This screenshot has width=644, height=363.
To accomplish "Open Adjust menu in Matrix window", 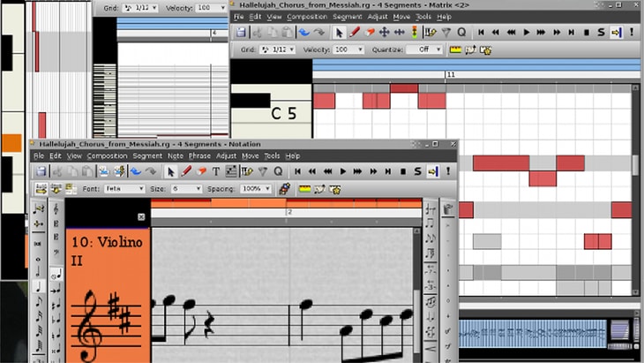I will pyautogui.click(x=377, y=17).
